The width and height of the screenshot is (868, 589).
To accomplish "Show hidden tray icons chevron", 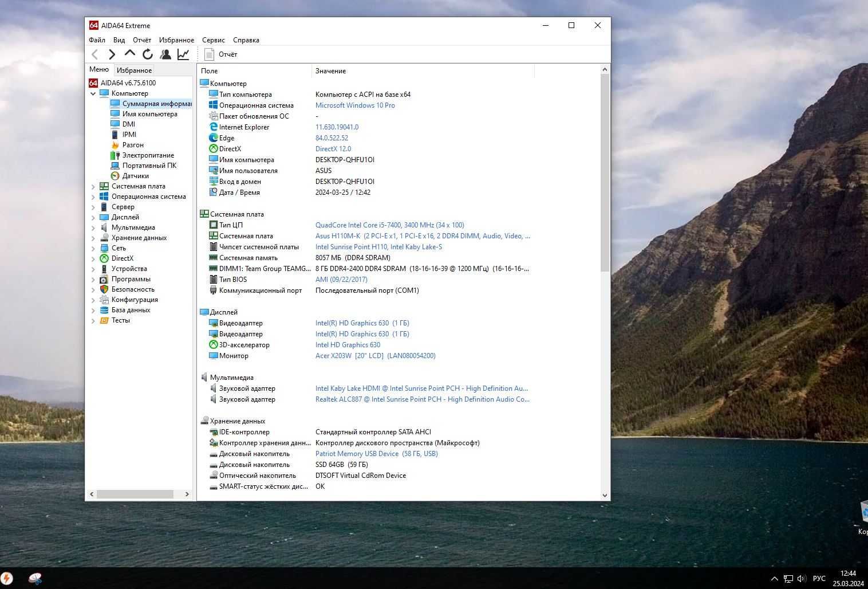I will pos(774,579).
